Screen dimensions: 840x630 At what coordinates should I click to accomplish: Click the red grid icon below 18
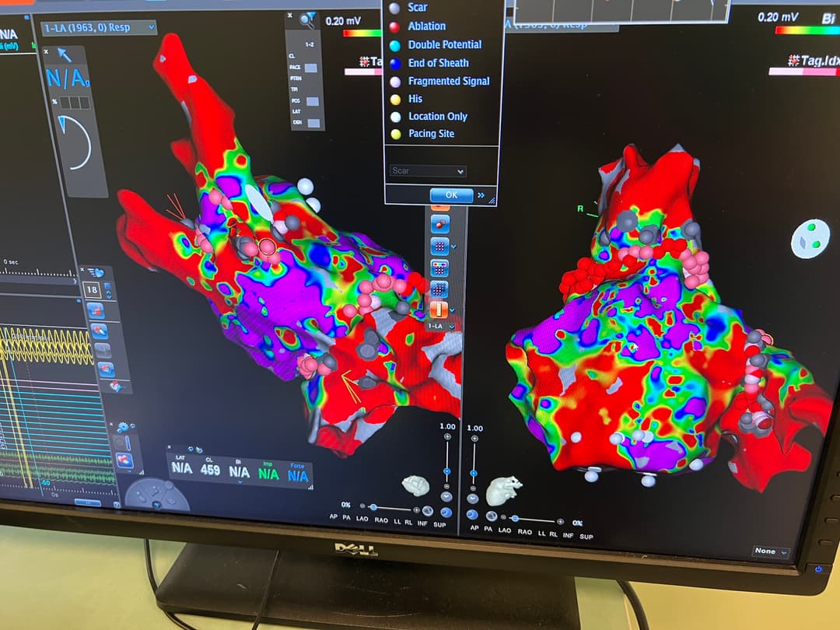point(96,310)
